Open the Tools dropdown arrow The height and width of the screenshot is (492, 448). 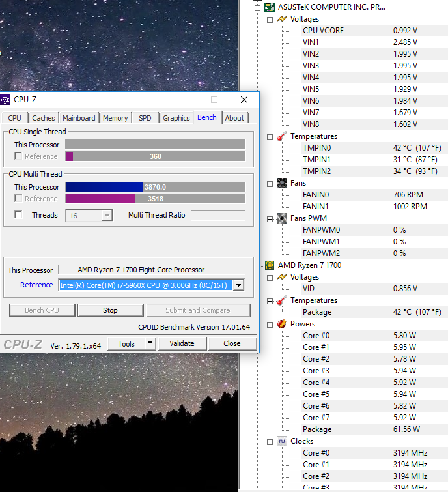coord(150,343)
